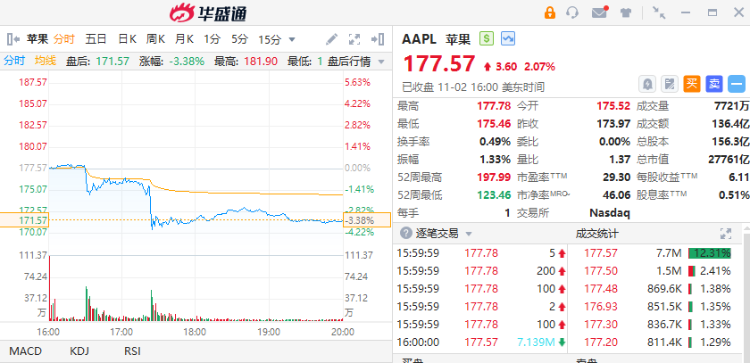Image resolution: width=750 pixels, height=363 pixels.
Task: Open the mail messages icon
Action: [600, 12]
